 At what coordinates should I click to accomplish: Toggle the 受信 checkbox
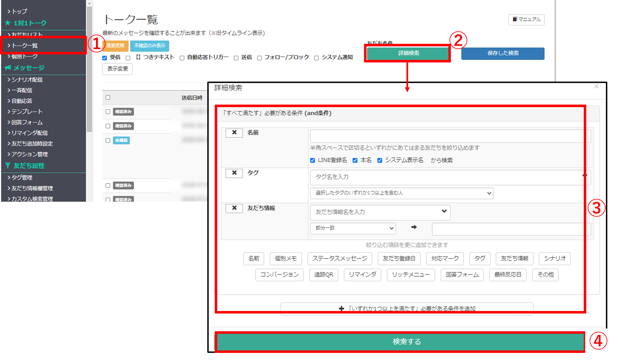[105, 58]
